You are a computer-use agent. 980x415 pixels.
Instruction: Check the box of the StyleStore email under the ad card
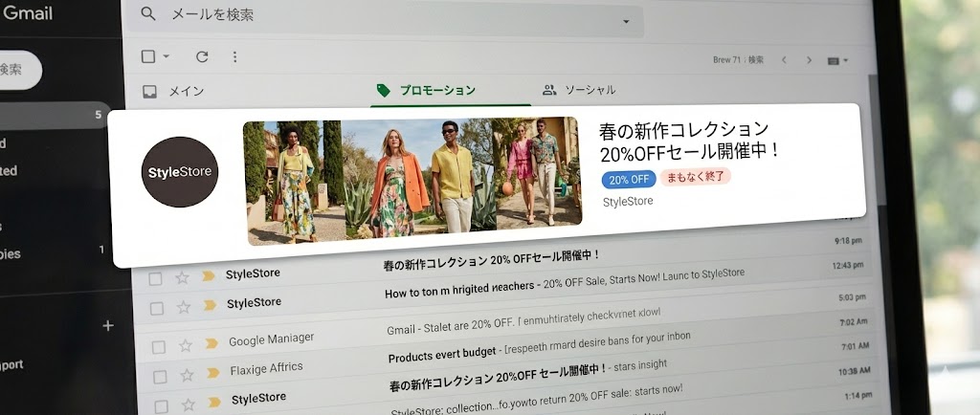155,279
